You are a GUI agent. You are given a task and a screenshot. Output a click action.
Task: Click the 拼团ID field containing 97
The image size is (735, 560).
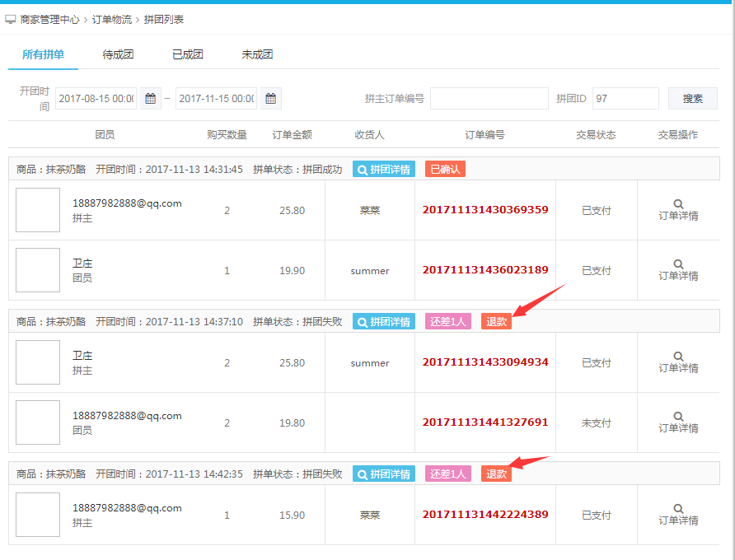[625, 99]
